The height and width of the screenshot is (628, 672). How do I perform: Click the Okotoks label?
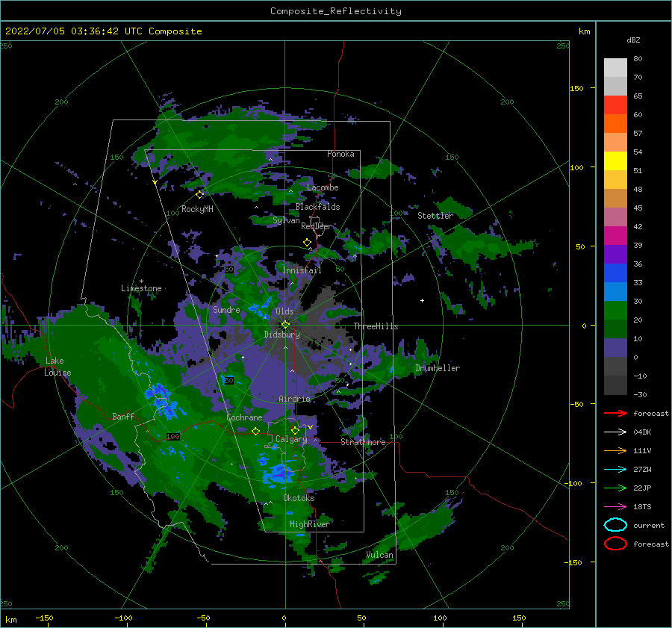point(299,498)
